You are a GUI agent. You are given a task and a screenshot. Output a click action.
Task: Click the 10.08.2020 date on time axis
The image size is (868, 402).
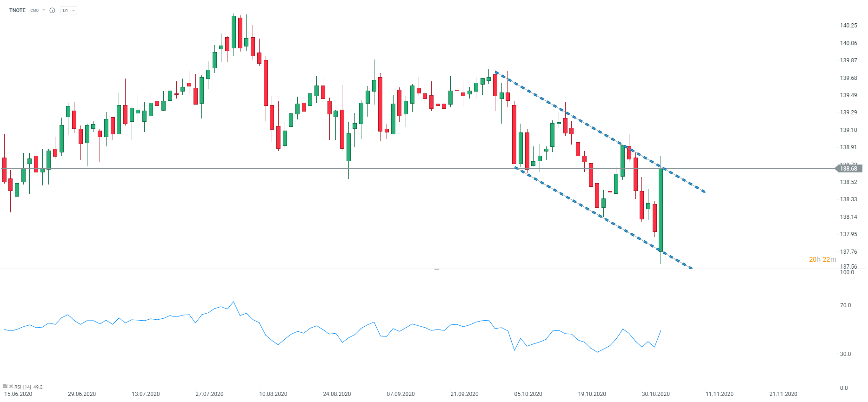(x=273, y=394)
